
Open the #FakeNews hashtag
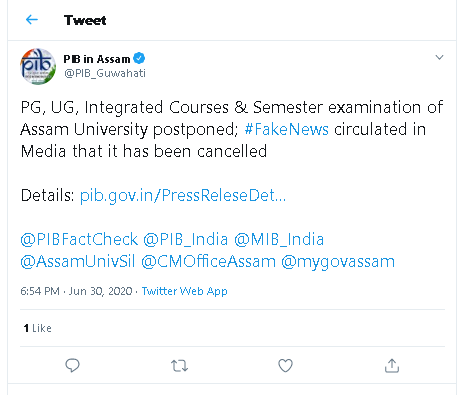286,129
